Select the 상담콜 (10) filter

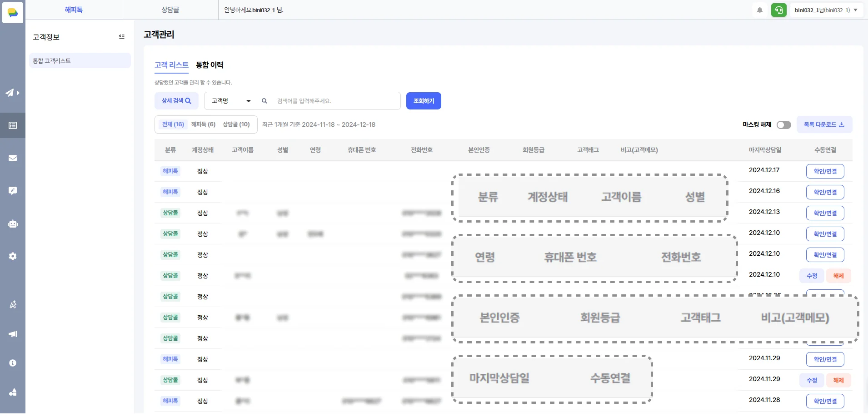pos(236,124)
